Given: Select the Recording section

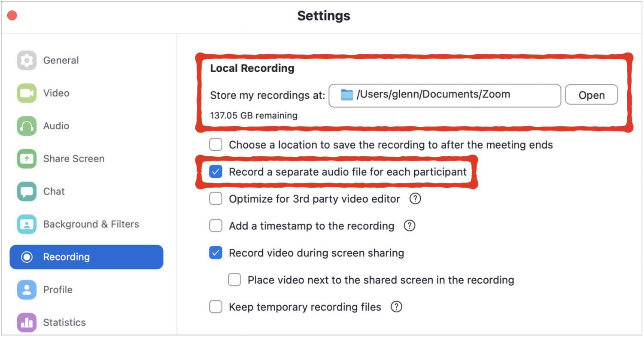Looking at the screenshot, I should [x=86, y=257].
